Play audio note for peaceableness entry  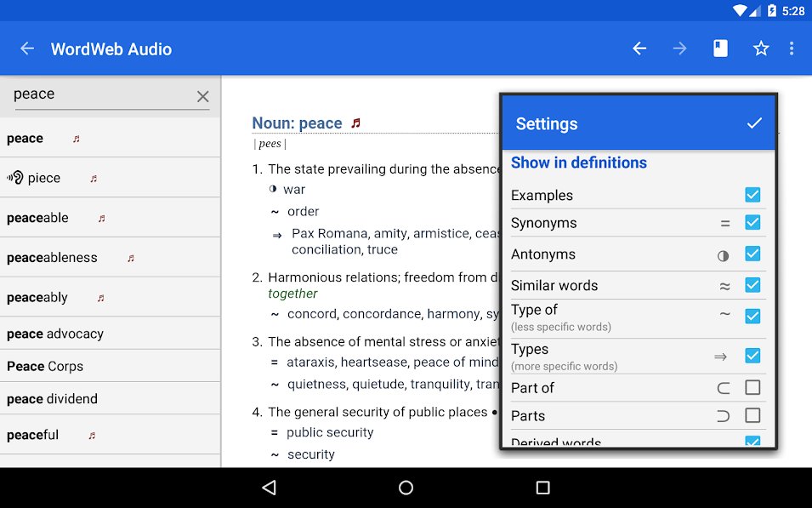(131, 258)
